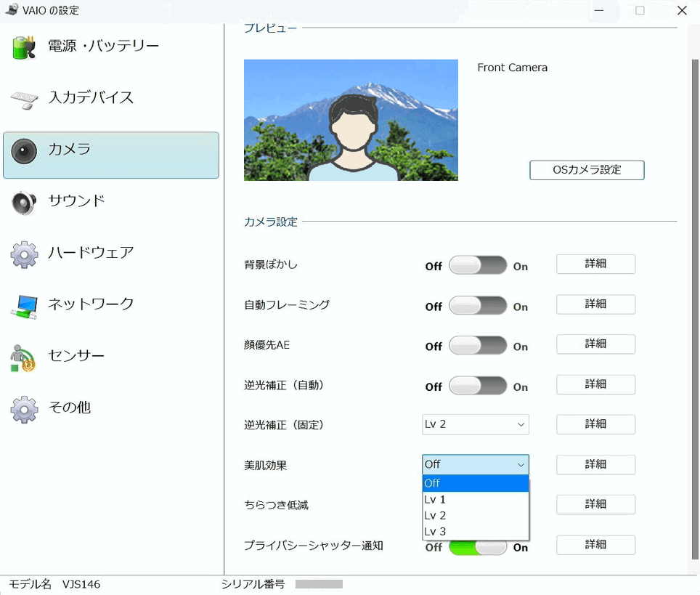The height and width of the screenshot is (595, 700).
Task: Switch to the 入力デバイス section
Action: (91, 97)
